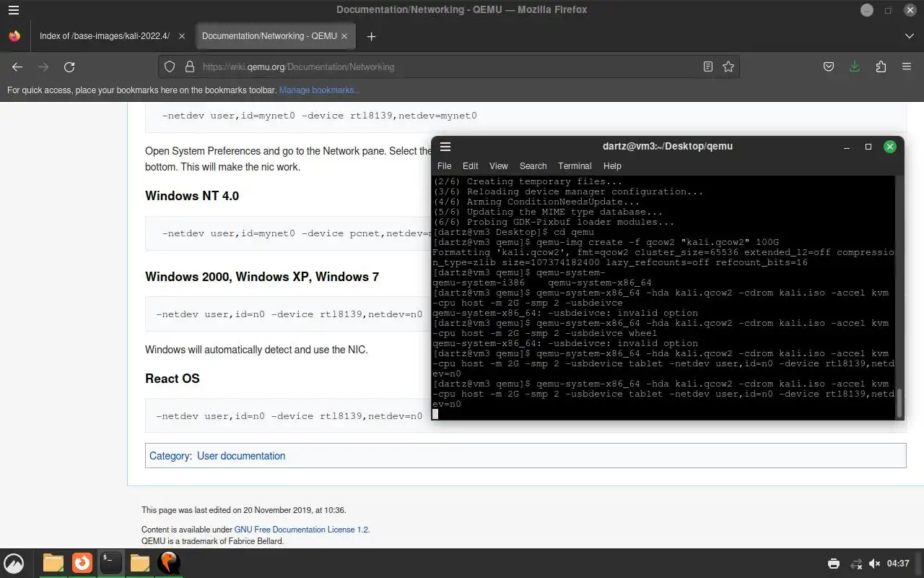
Task: Open the terminal Help menu
Action: coord(612,166)
